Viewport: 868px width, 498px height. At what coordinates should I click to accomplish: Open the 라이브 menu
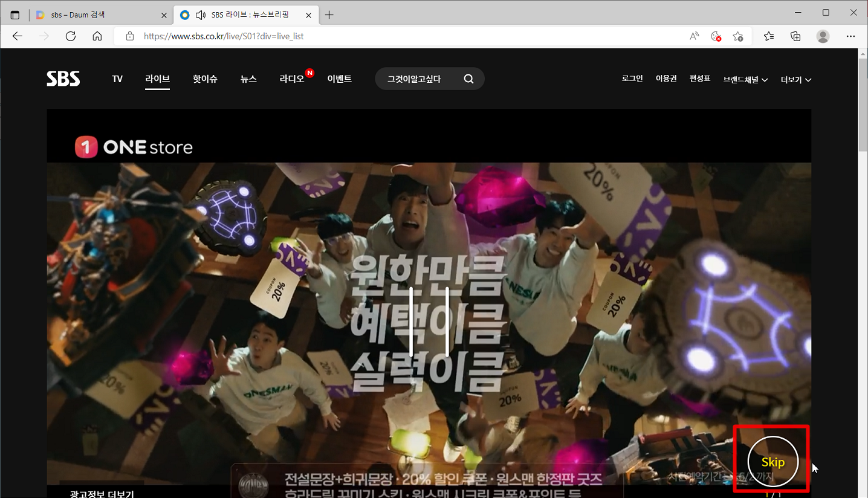[x=157, y=79]
